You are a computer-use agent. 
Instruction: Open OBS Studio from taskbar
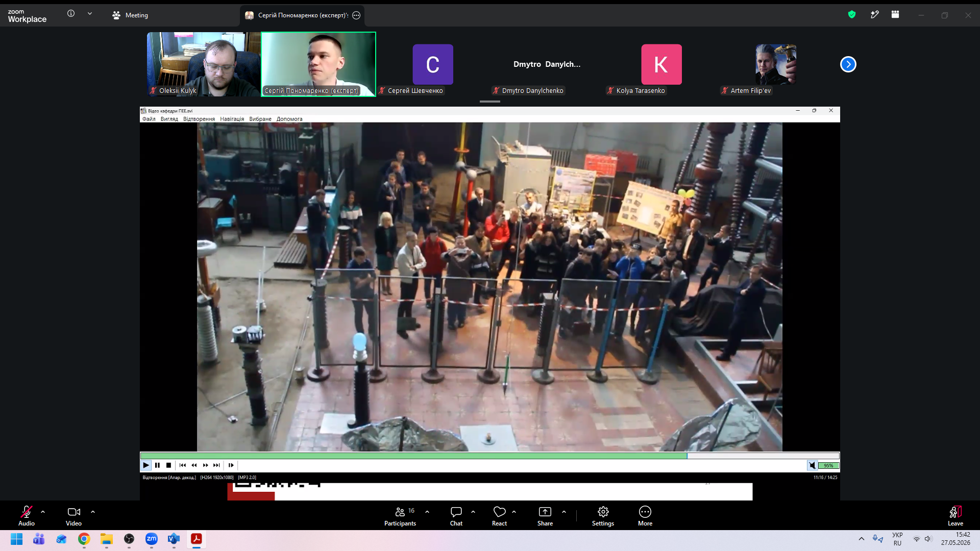pos(129,539)
